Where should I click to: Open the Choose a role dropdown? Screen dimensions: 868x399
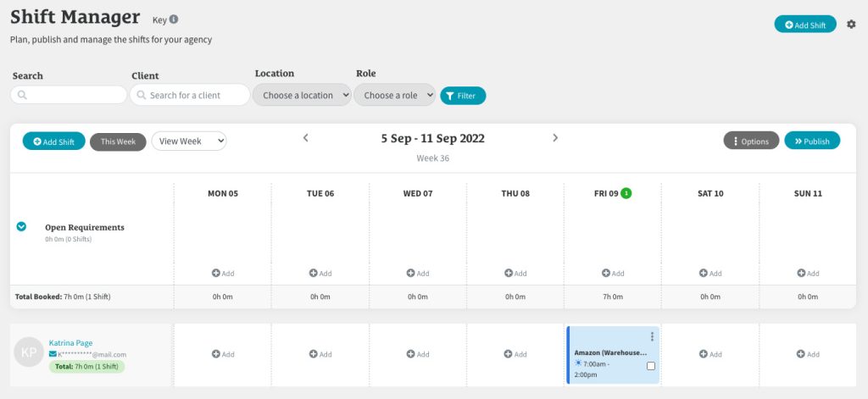click(x=395, y=95)
